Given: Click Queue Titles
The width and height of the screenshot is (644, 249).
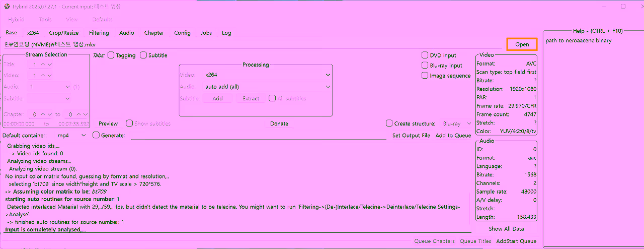Looking at the screenshot, I should (x=475, y=241).
